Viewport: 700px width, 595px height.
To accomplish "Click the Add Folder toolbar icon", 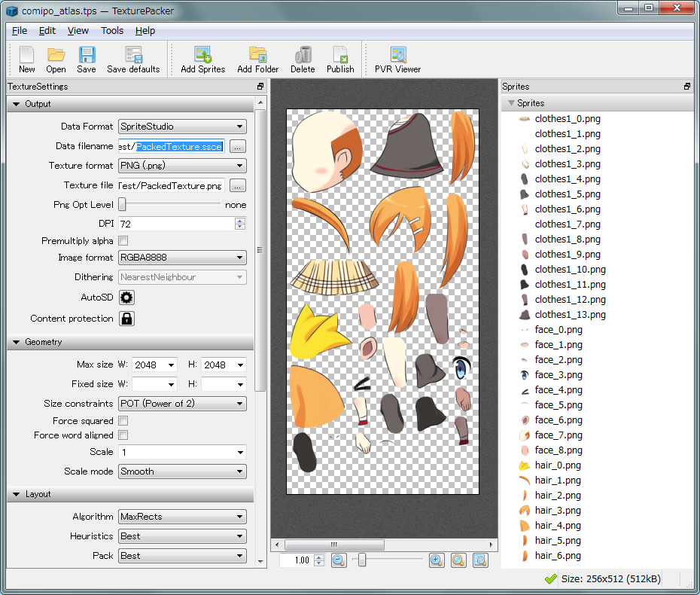I will (257, 54).
